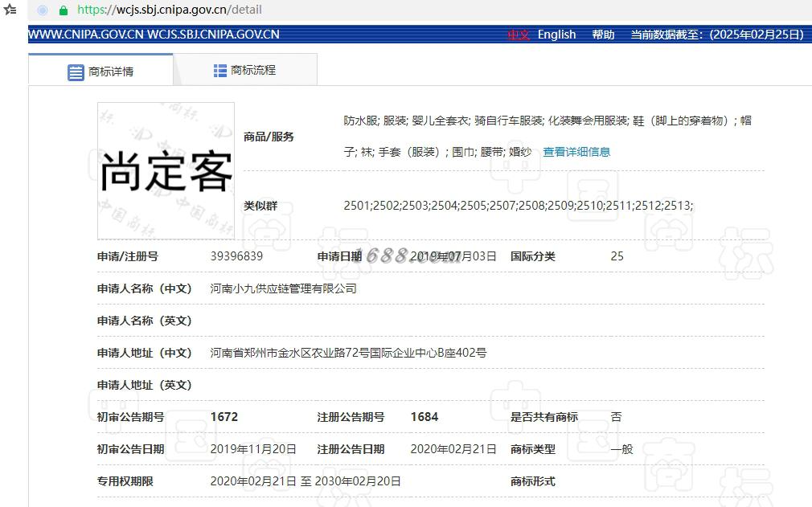Click the bookmark star icon

pos(10,10)
